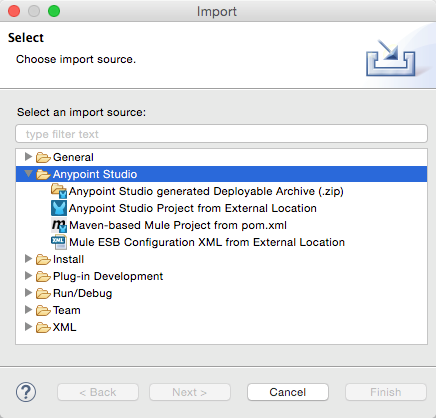Select the "Team" row label

67,310
